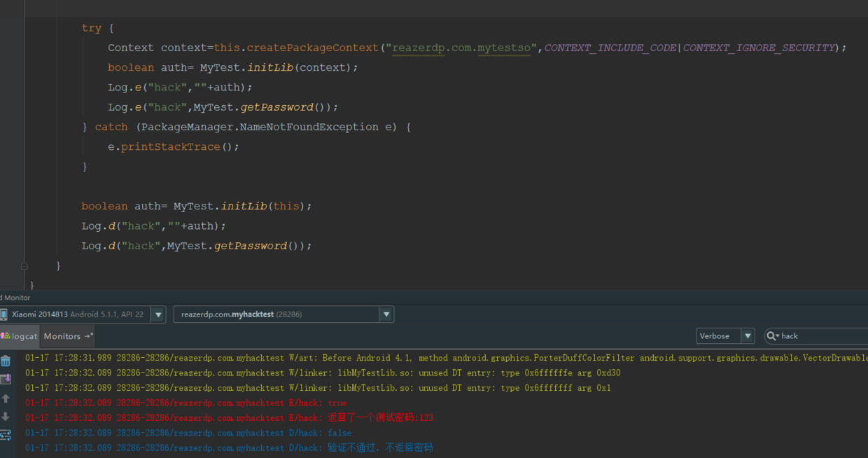This screenshot has width=868, height=458.
Task: Click the Monitors tab pin arrow icon
Action: [88, 336]
